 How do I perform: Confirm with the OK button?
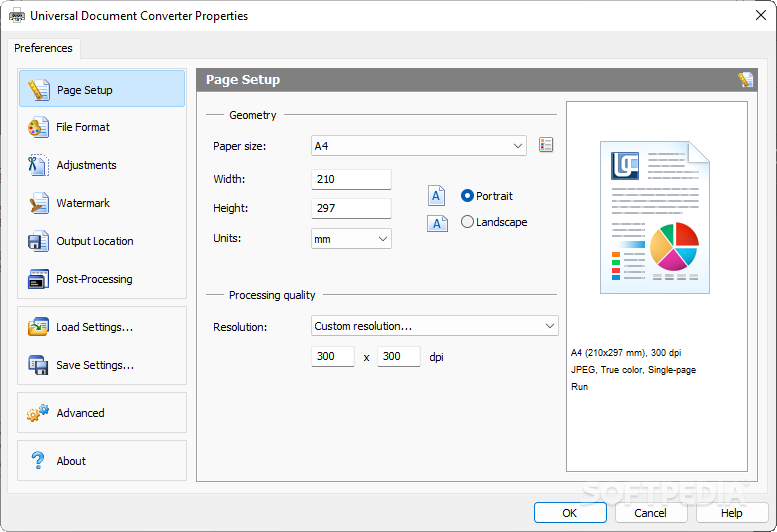[x=570, y=513]
